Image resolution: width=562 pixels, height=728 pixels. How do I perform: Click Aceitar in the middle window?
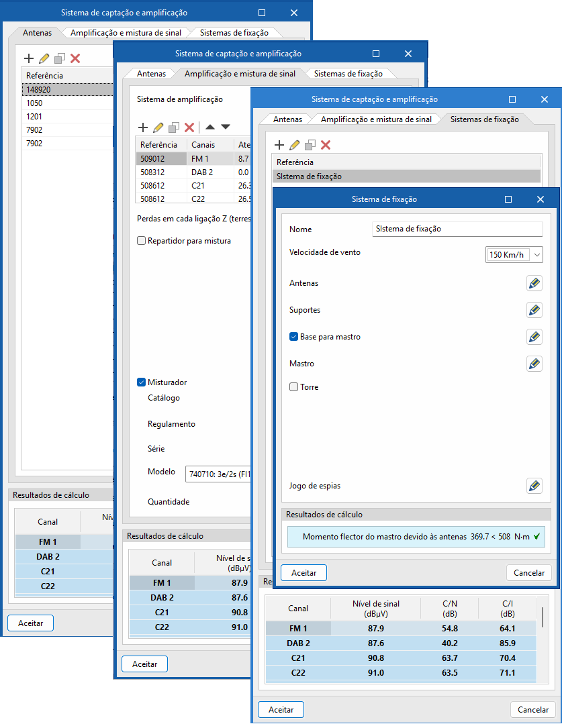[144, 664]
